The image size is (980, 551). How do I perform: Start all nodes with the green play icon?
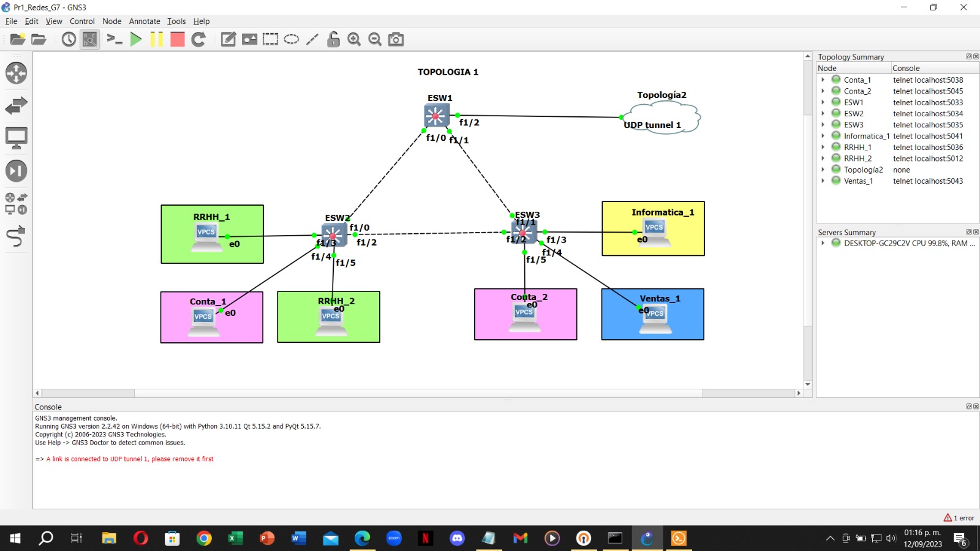pos(136,39)
